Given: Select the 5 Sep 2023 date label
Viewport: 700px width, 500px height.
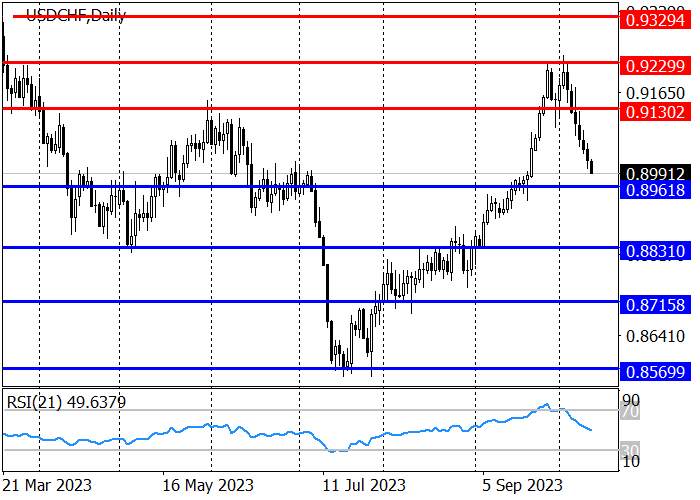Looking at the screenshot, I should 522,485.
